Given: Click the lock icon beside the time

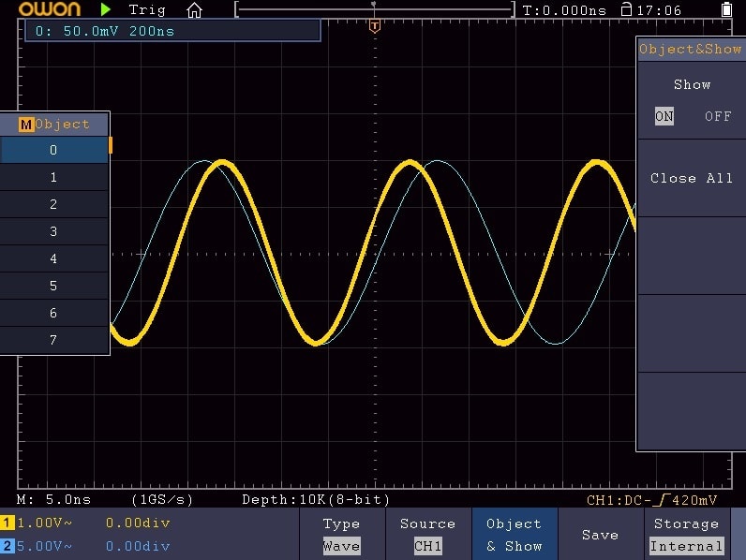Looking at the screenshot, I should click(x=626, y=9).
